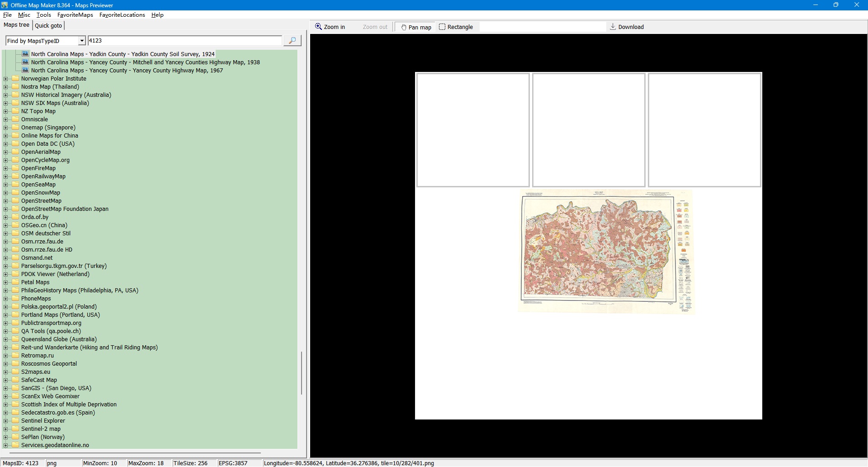Click the magnifier search button
Image resolution: width=868 pixels, height=467 pixels.
coord(292,41)
